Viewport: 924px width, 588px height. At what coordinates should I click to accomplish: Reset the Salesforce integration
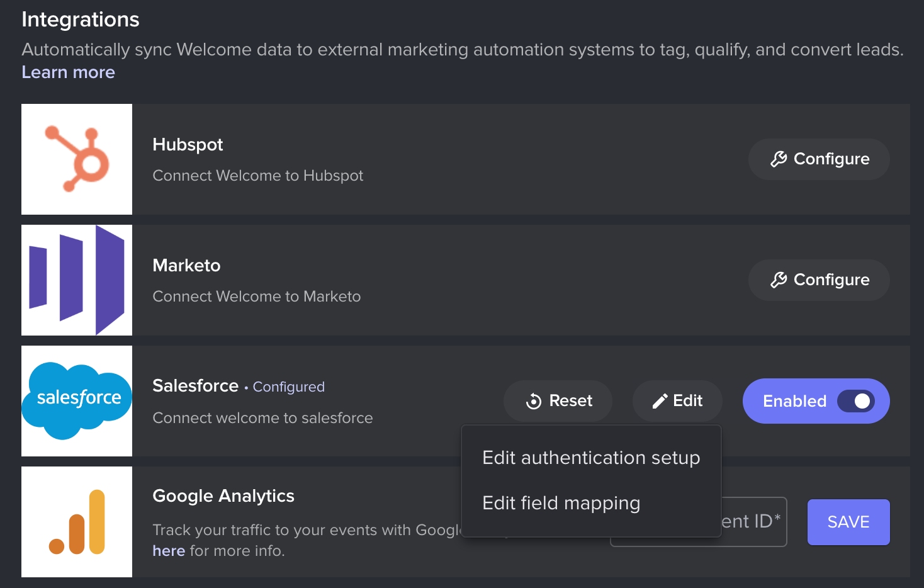tap(558, 401)
